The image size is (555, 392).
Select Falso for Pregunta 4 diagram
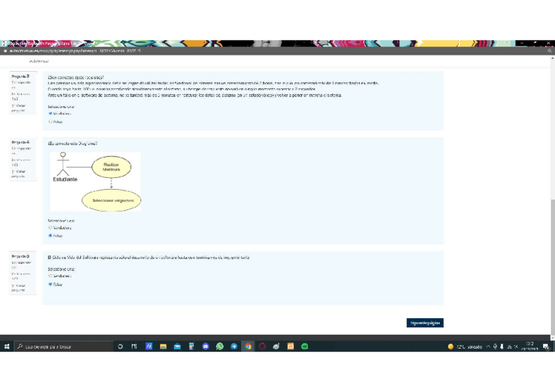click(x=50, y=236)
